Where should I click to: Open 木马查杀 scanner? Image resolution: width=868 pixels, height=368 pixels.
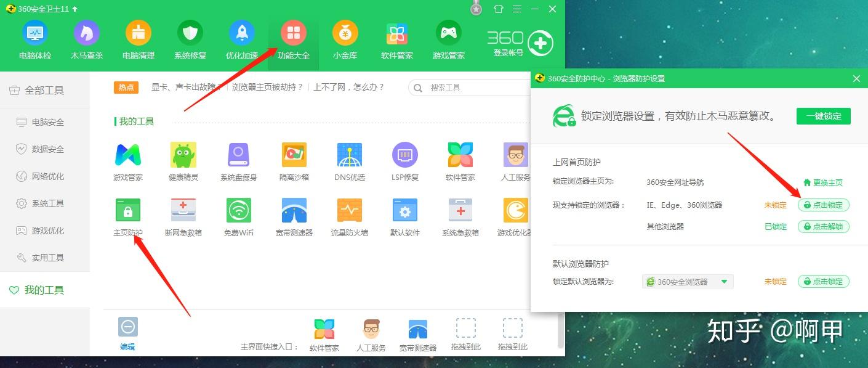click(x=87, y=40)
